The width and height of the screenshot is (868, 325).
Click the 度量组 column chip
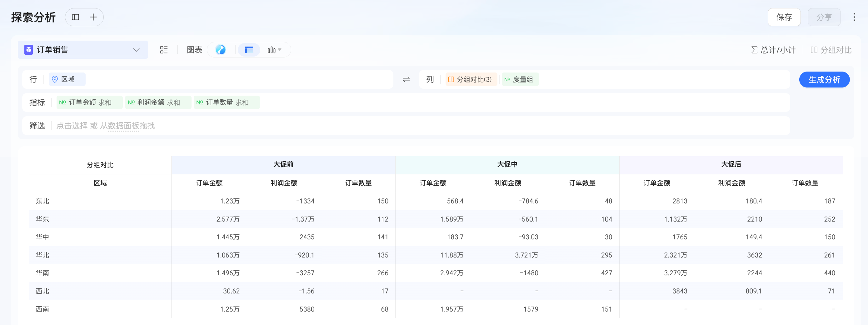520,80
